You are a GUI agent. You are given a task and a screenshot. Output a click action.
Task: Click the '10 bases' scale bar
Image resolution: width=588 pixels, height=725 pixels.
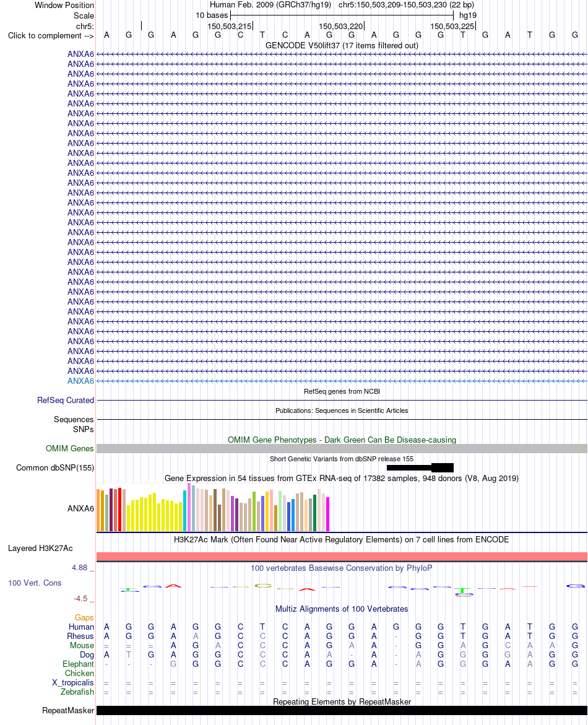point(342,15)
